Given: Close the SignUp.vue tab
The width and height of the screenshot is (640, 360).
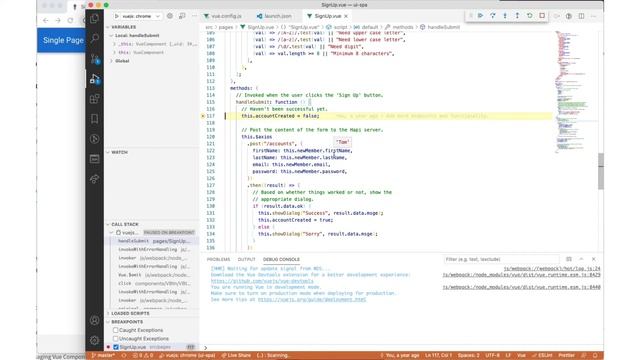Looking at the screenshot, I should tap(346, 16).
